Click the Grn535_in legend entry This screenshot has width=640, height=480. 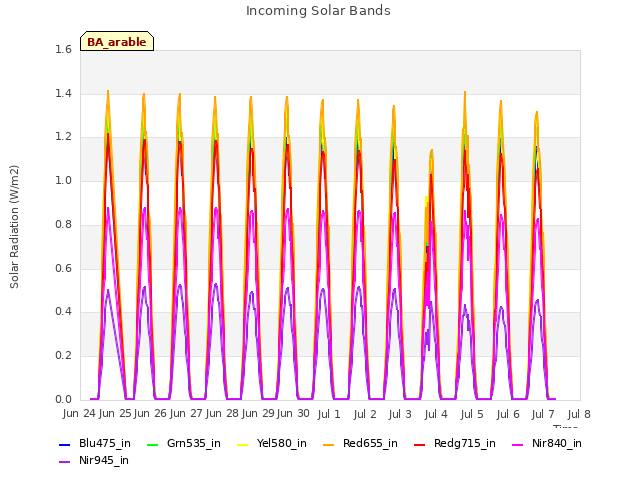(184, 443)
